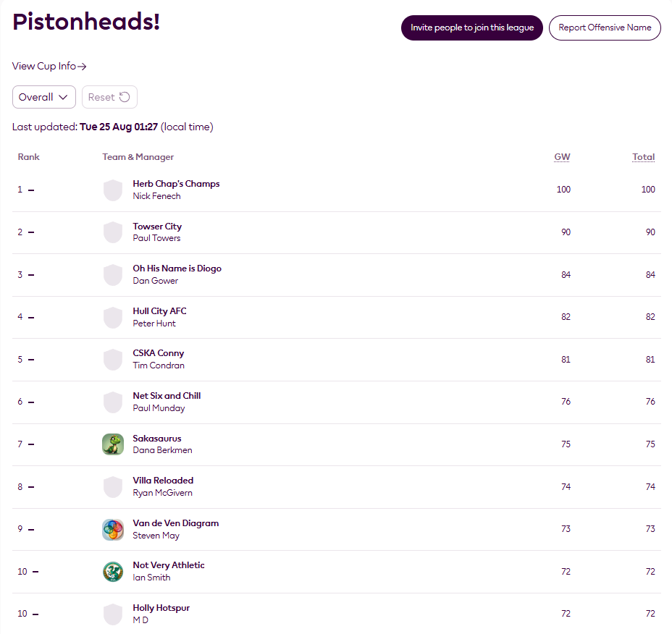Click Report Offensive Name button
The height and width of the screenshot is (634, 672).
[605, 28]
